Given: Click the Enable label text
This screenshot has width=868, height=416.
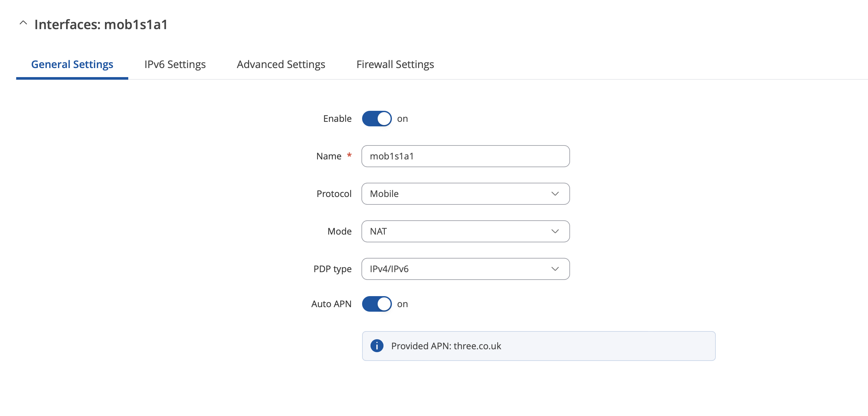Looking at the screenshot, I should pos(337,119).
